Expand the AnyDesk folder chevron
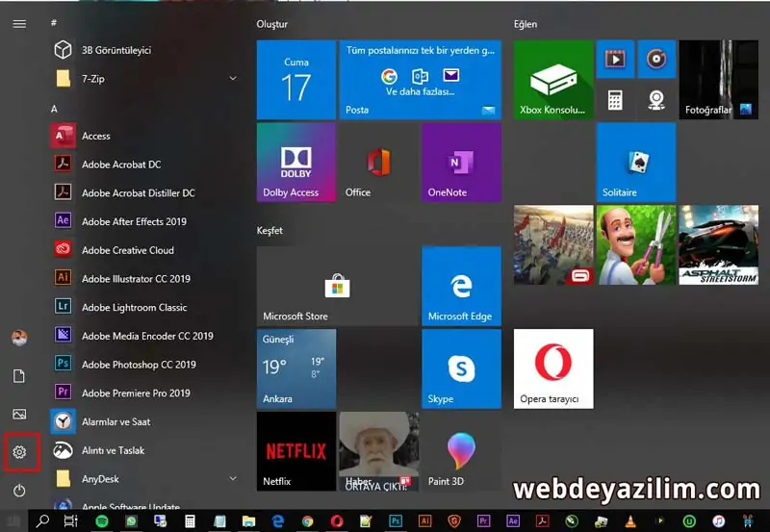The image size is (770, 532). tap(233, 478)
